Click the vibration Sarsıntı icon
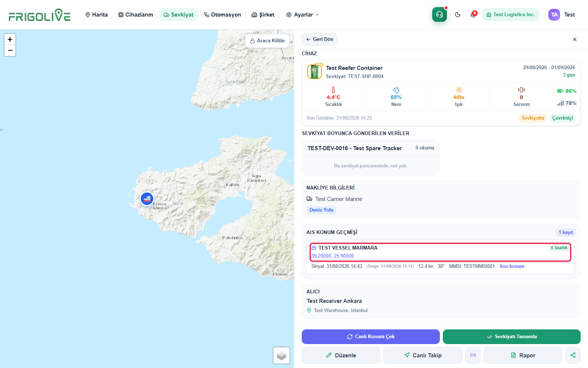The image size is (588, 368). pyautogui.click(x=521, y=90)
